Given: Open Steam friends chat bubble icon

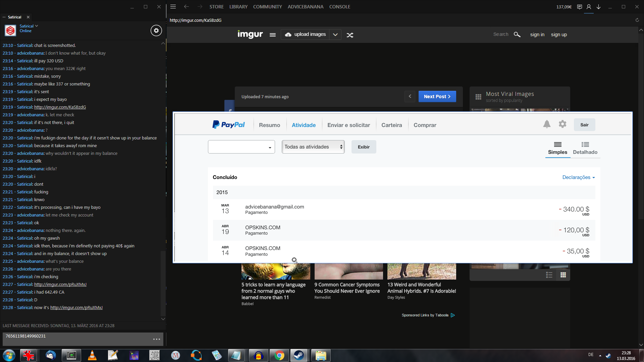Looking at the screenshot, I should (579, 7).
